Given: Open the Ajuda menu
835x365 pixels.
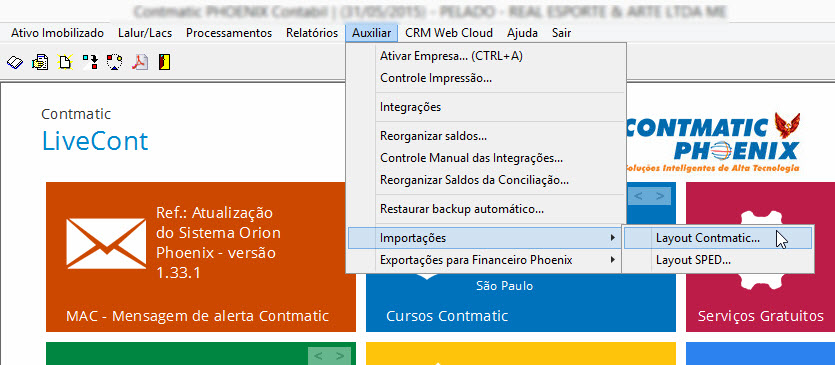Looking at the screenshot, I should [522, 33].
